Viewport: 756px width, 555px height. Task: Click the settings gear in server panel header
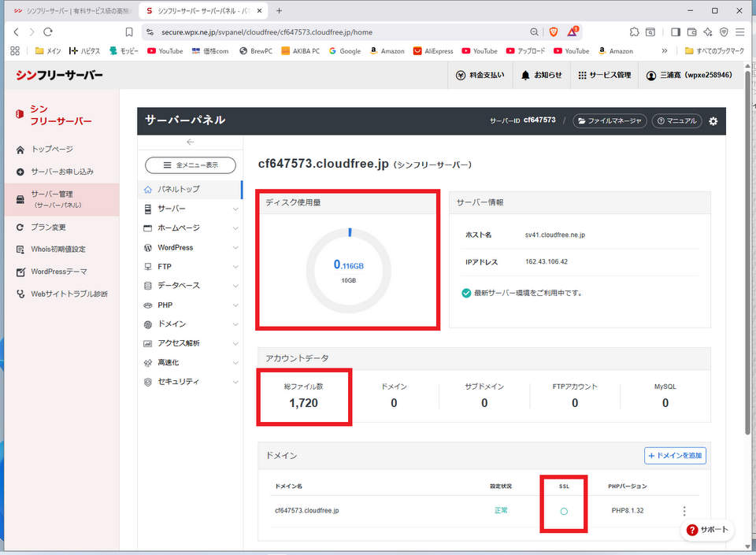click(x=713, y=120)
